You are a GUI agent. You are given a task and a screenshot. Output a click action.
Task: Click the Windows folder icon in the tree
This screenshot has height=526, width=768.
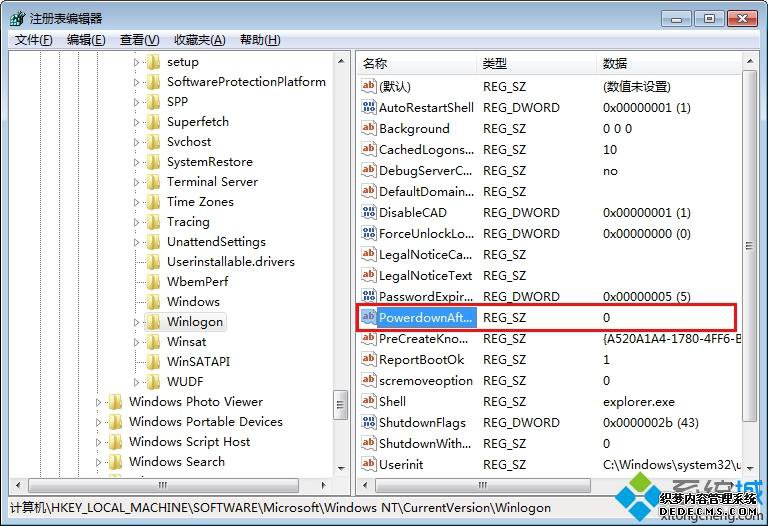tap(153, 302)
